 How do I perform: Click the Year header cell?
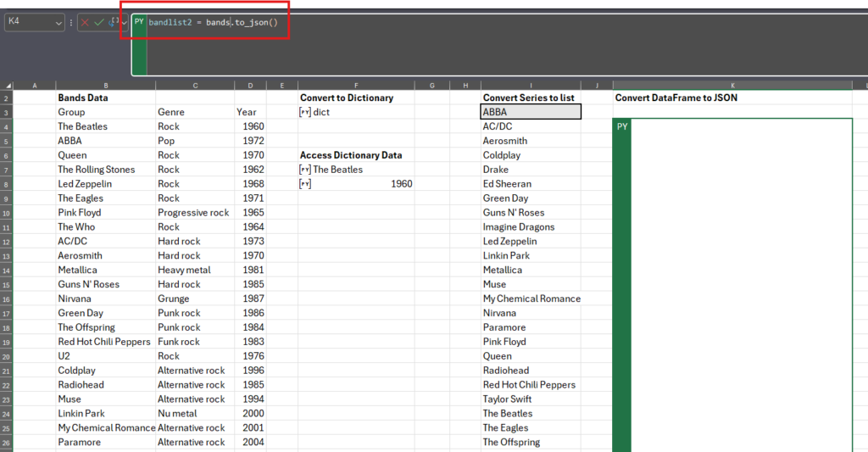pos(250,112)
